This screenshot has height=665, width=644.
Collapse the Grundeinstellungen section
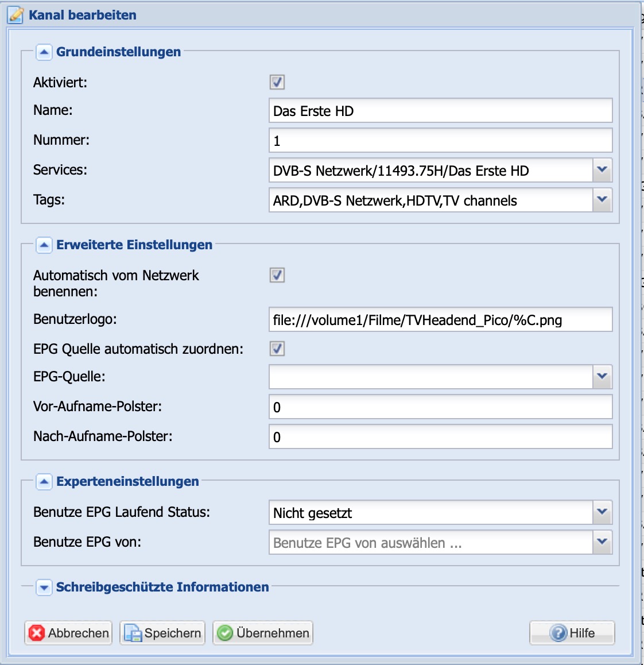[x=44, y=52]
